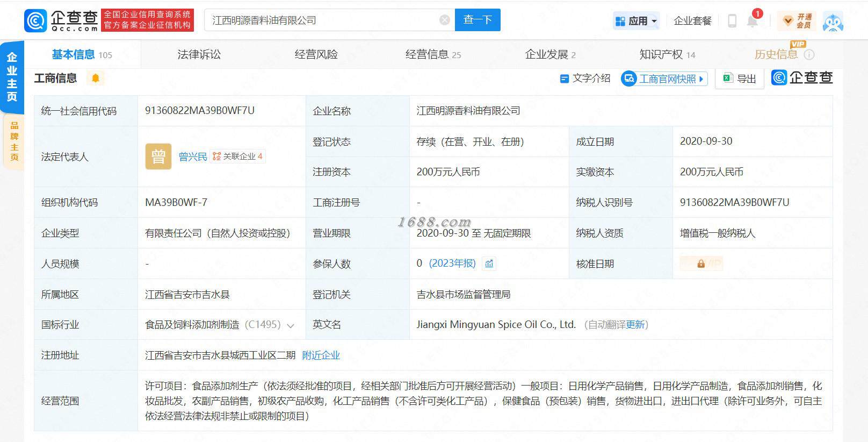The height and width of the screenshot is (442, 868).
Task: Click the 更新 translation update link
Action: tap(635, 325)
